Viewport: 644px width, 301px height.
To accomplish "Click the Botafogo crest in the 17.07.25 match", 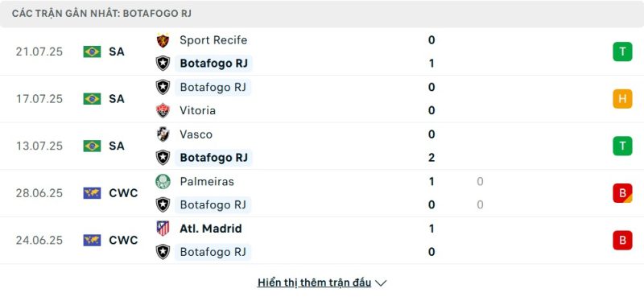I will pyautogui.click(x=163, y=87).
